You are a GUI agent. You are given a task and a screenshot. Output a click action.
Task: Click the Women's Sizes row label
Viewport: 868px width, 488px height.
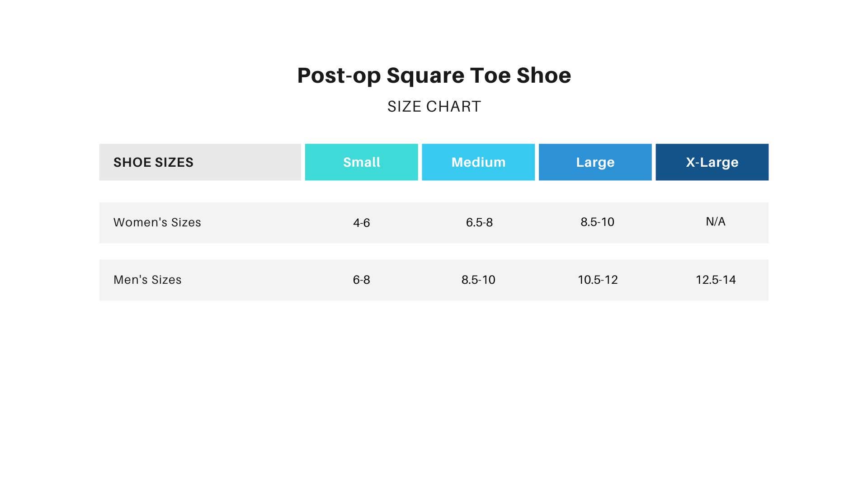157,222
